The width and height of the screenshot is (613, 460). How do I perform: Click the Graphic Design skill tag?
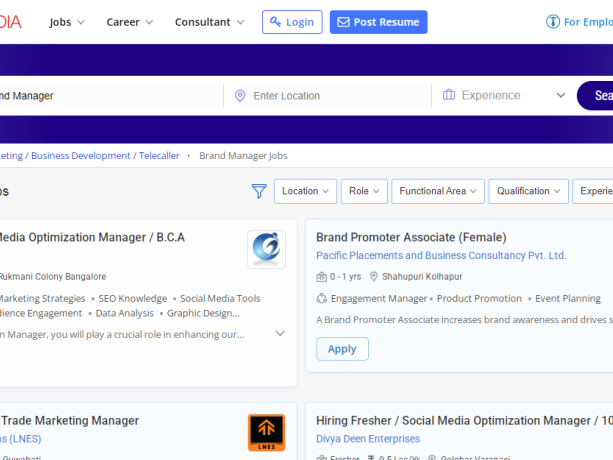203,313
